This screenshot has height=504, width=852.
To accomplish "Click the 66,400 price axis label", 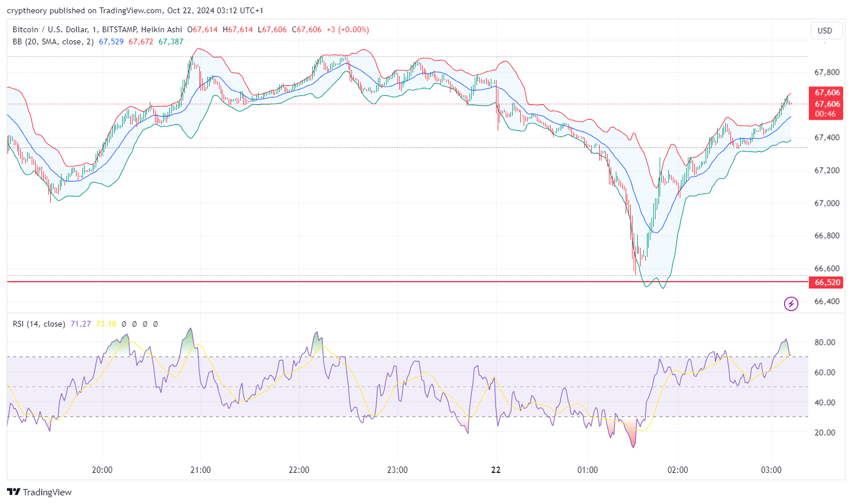I will 827,301.
